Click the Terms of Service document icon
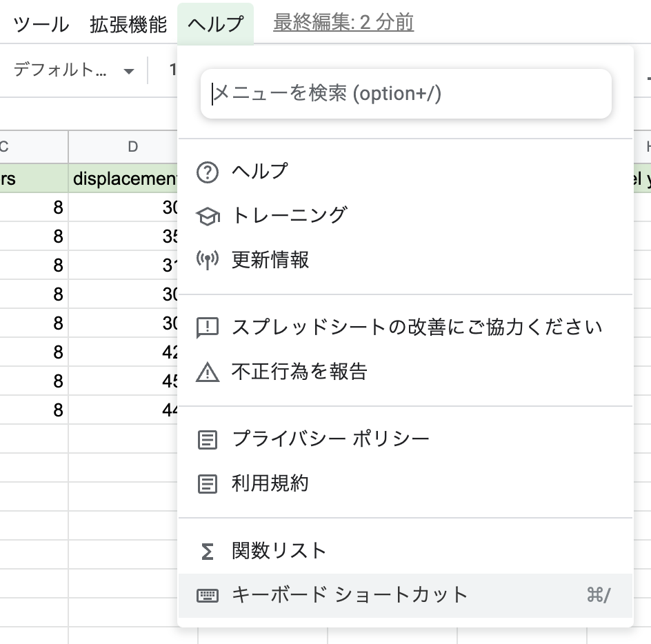This screenshot has height=644, width=651. [208, 484]
